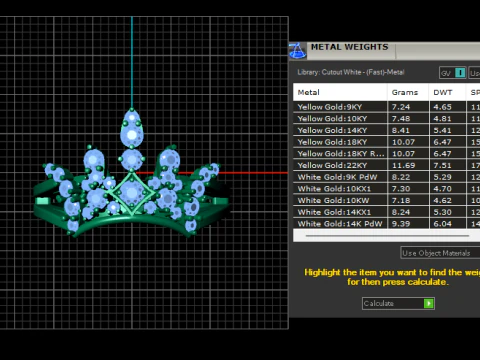Screen dimensions: 480x360
Task: Click the 7.30 grams cell
Action: 408,189
